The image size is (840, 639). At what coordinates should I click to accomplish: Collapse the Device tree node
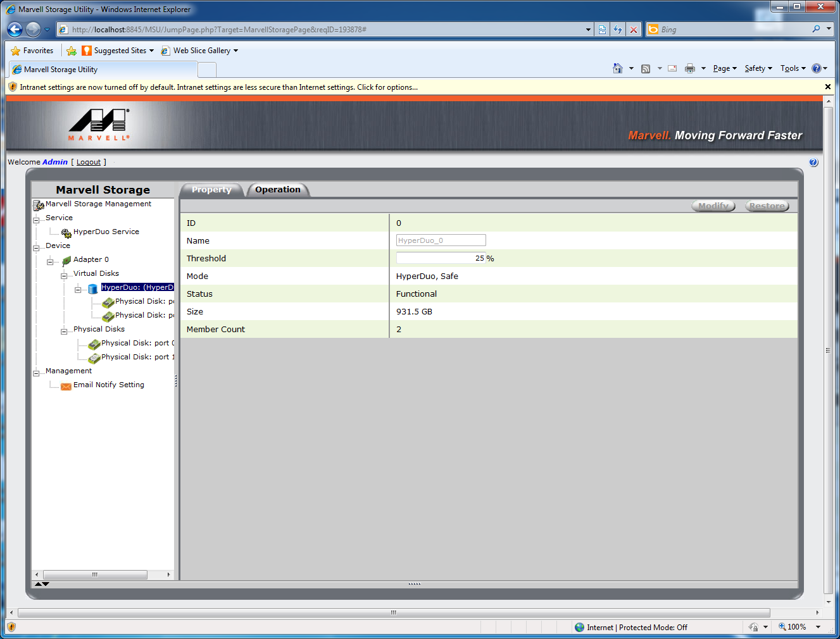coord(36,247)
